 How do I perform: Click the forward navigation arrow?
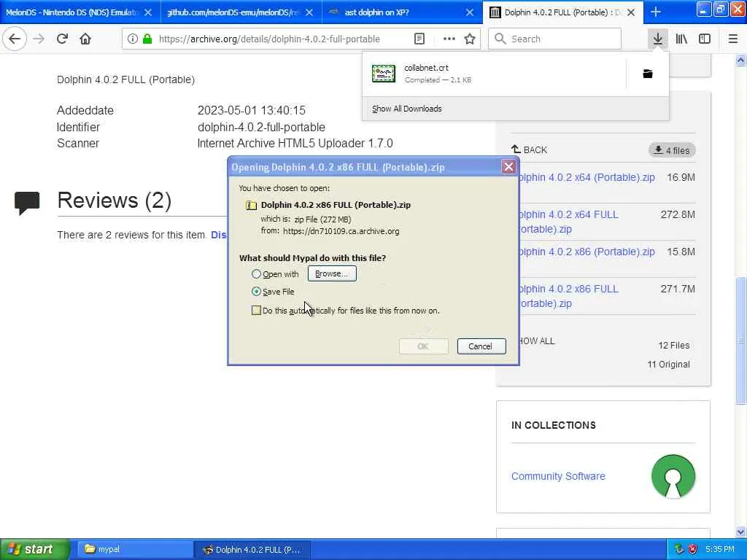point(39,39)
